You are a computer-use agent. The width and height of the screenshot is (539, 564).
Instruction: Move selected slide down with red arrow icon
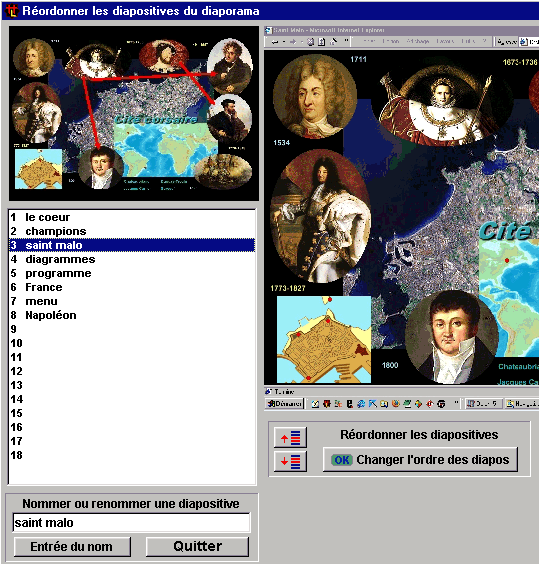coord(290,461)
